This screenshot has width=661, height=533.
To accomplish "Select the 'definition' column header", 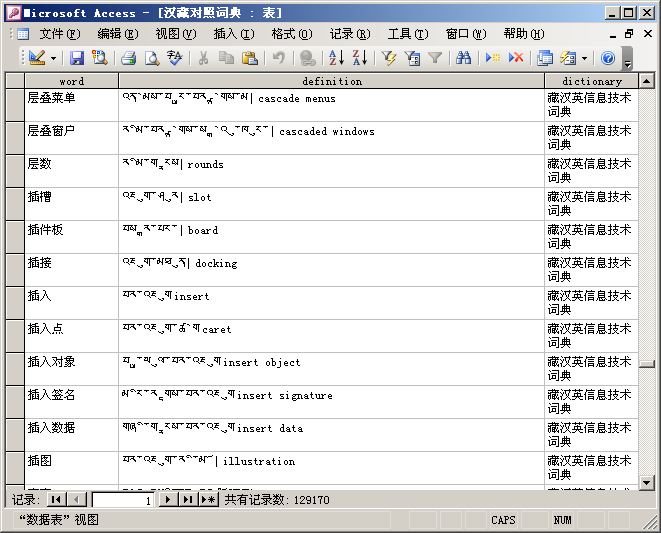I will (x=331, y=81).
